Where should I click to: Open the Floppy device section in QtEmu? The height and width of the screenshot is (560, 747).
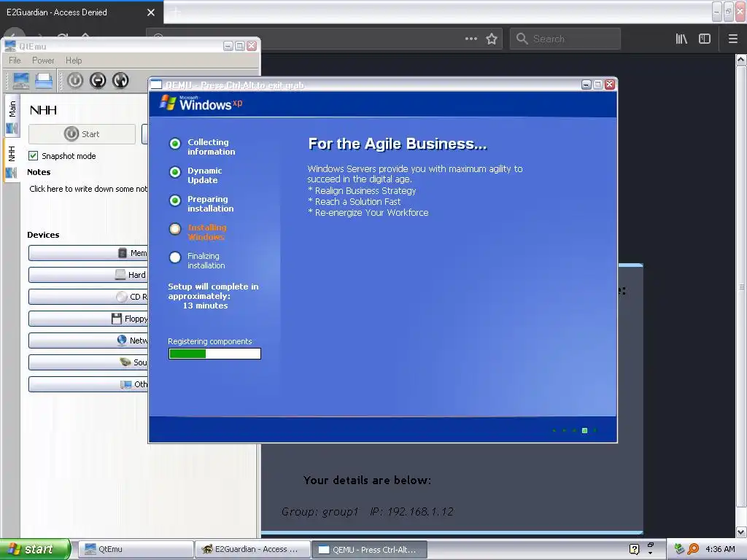tap(88, 319)
